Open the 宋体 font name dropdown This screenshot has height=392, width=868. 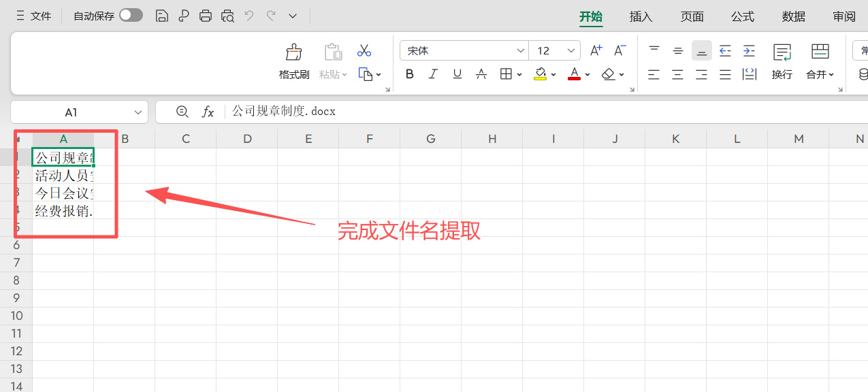pyautogui.click(x=521, y=50)
